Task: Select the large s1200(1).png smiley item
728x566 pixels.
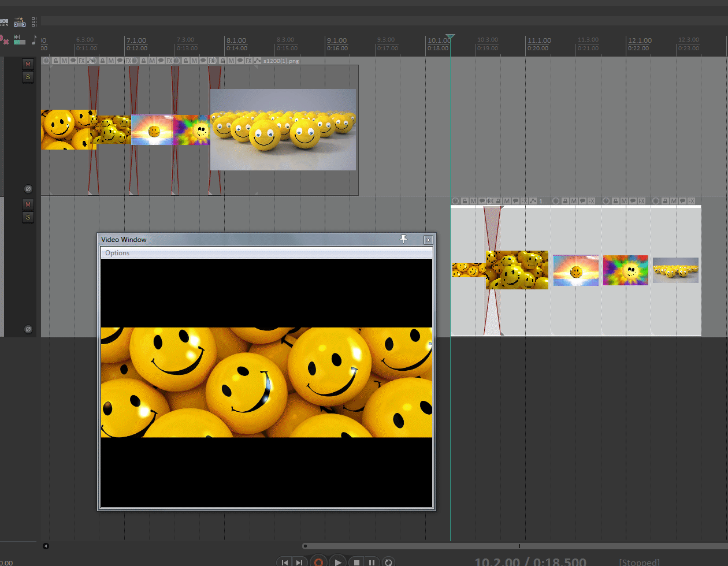Action: pyautogui.click(x=283, y=129)
